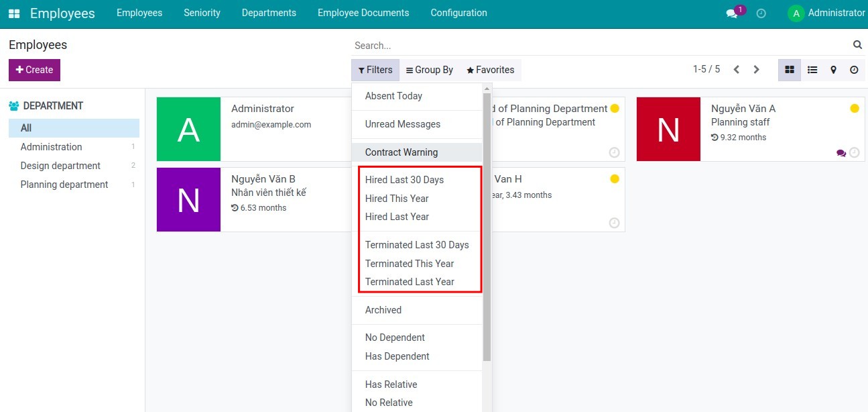The image size is (868, 412).
Task: Click the green availability dot on Nguyễn Văn A
Action: click(854, 107)
